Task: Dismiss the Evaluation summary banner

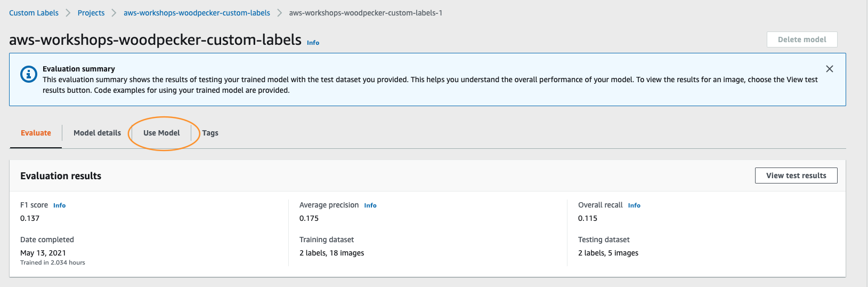Action: pos(829,69)
